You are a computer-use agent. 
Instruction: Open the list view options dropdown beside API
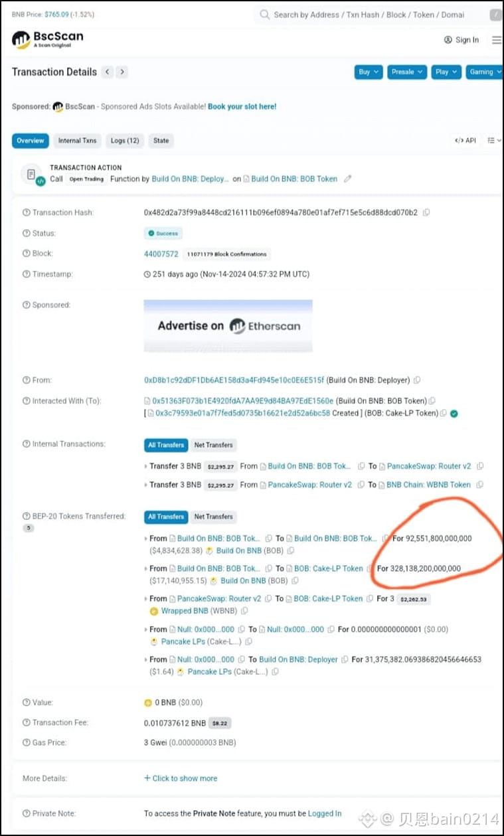pyautogui.click(x=494, y=140)
